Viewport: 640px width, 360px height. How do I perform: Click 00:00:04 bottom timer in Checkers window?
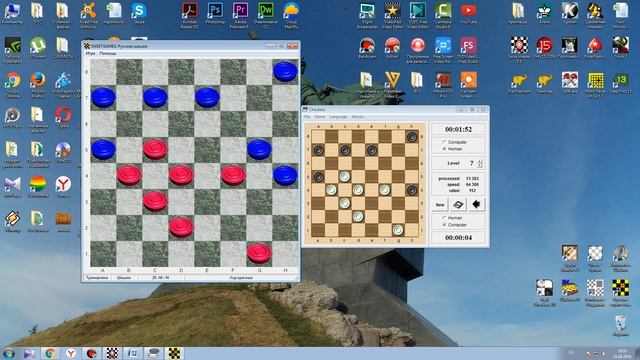click(x=458, y=238)
